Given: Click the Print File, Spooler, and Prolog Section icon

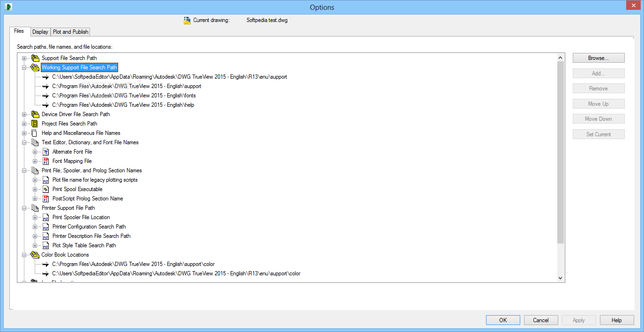Looking at the screenshot, I should point(35,170).
